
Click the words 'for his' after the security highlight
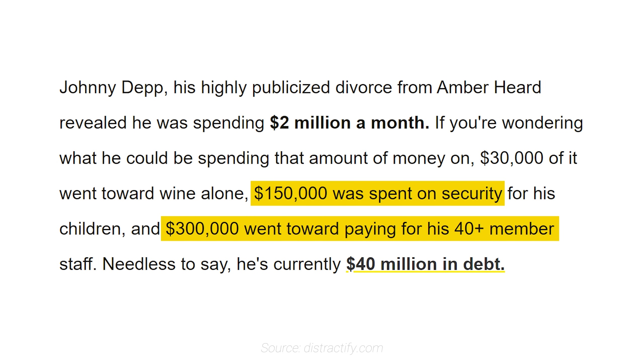pos(531,194)
